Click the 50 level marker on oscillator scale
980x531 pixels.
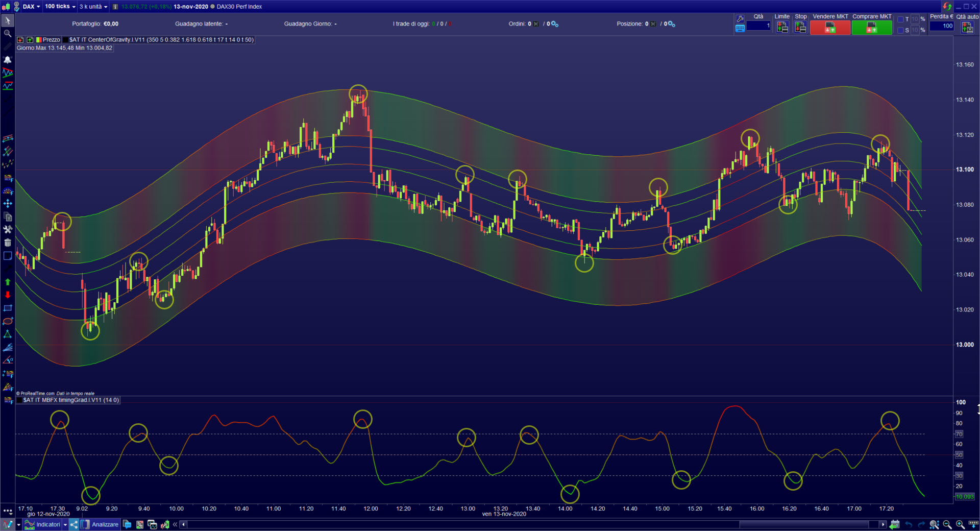coord(959,455)
